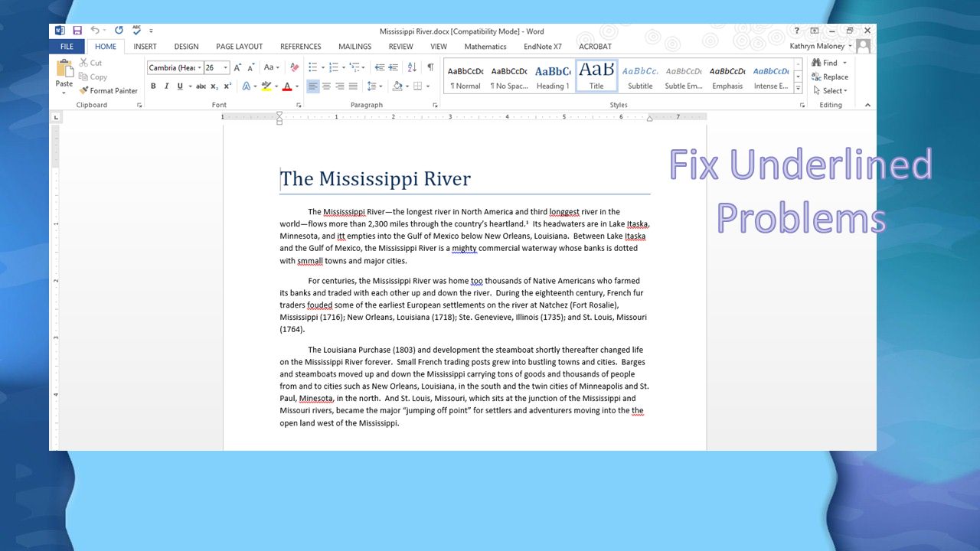This screenshot has width=980, height=551.
Task: Open the Select dropdown in Editing group
Action: pos(831,90)
